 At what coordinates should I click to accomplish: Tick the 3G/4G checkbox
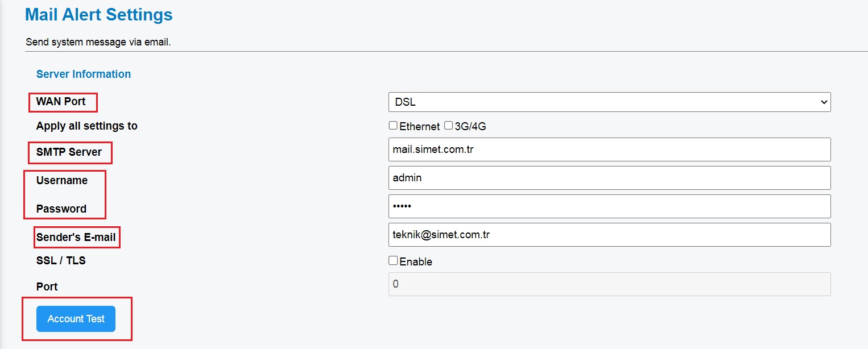click(x=448, y=126)
